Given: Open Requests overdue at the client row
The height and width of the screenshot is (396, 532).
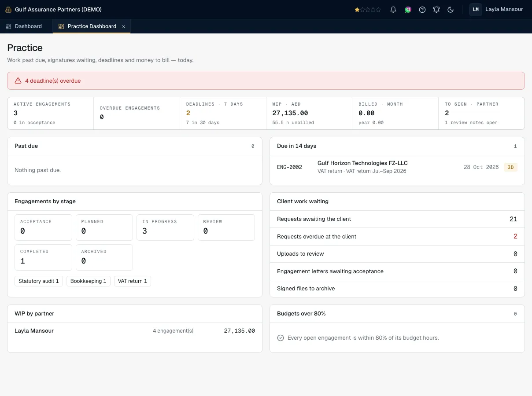Looking at the screenshot, I should [x=397, y=236].
